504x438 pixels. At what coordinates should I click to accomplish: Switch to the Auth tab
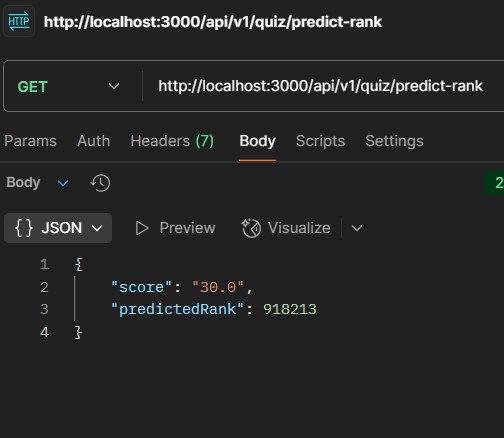[94, 141]
